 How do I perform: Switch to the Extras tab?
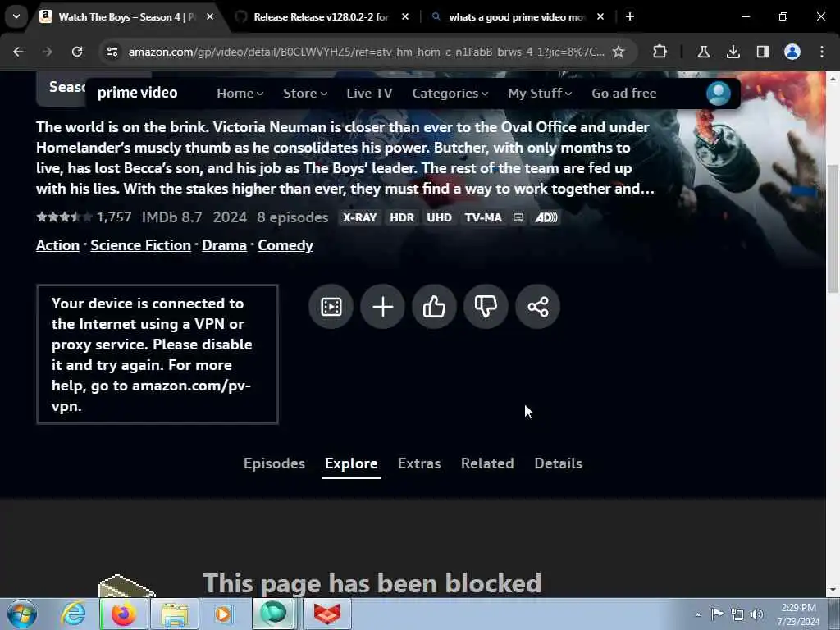[419, 463]
